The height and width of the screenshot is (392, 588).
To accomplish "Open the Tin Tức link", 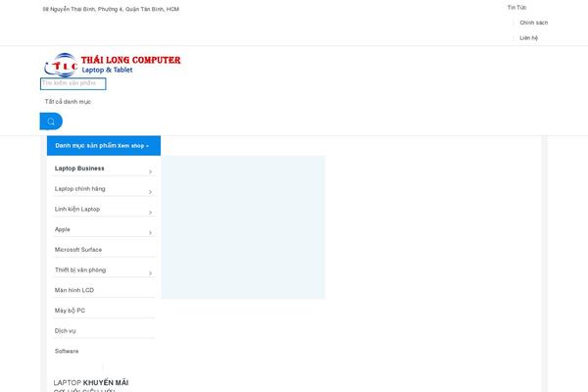I will 516,8.
